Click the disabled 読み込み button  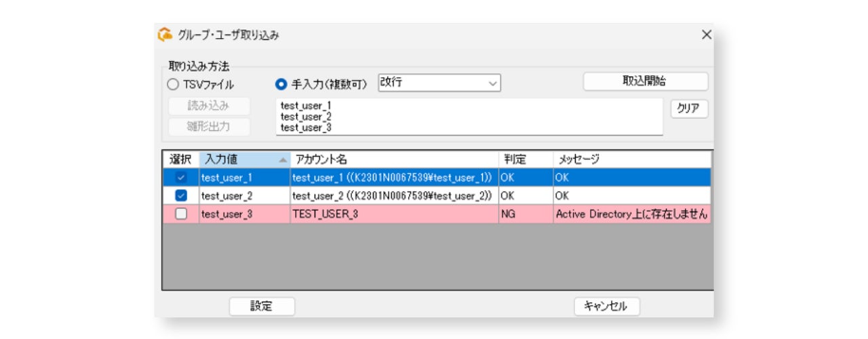tap(209, 106)
